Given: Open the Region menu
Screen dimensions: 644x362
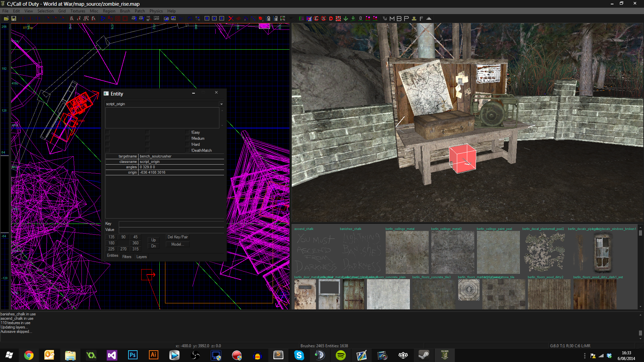Looking at the screenshot, I should [109, 11].
